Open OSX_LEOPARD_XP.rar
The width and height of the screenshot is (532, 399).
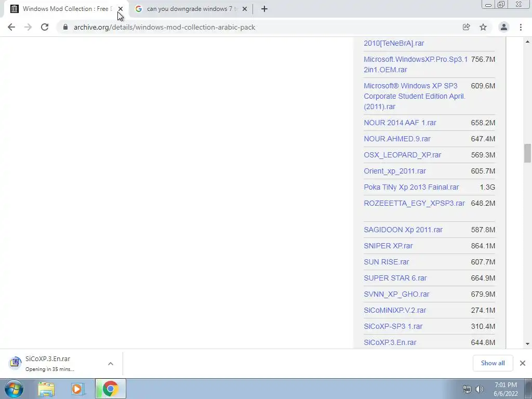point(403,155)
